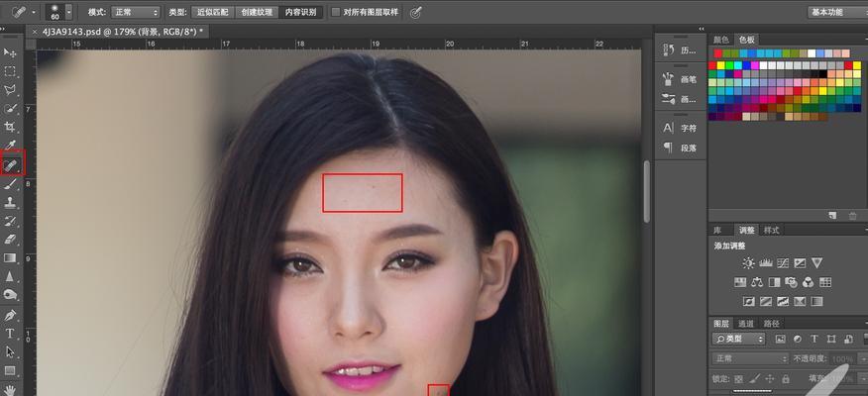868x396 pixels.
Task: Toggle type layer filter T icon
Action: 814,339
